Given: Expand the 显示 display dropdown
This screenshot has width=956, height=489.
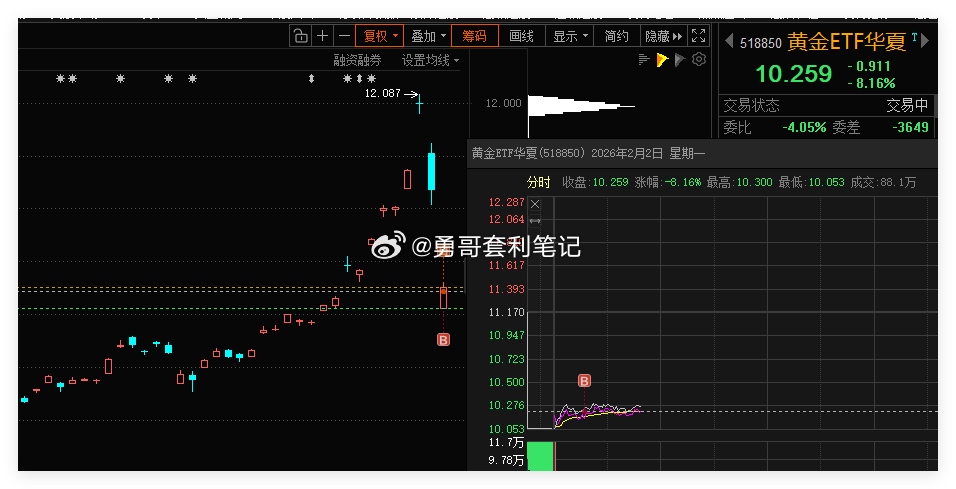Looking at the screenshot, I should (569, 36).
